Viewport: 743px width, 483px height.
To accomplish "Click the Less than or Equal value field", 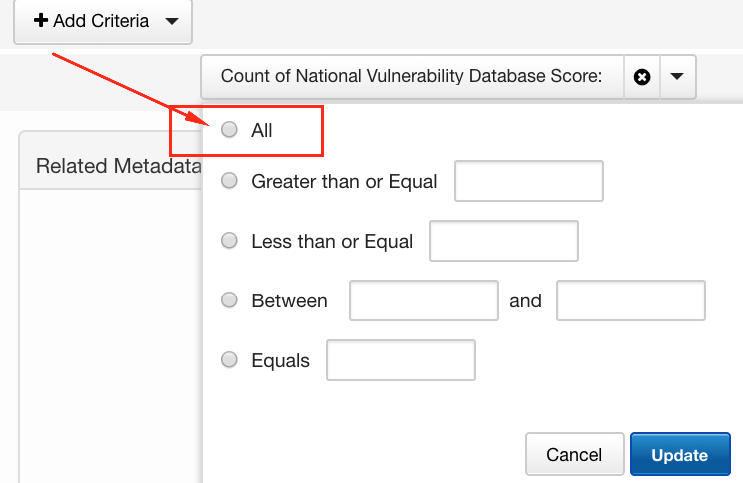I will pos(504,241).
